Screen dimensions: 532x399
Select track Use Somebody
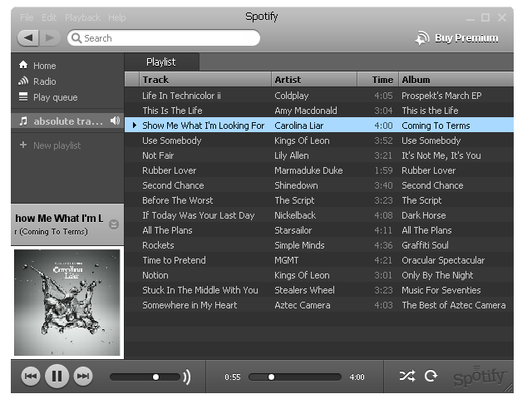coord(172,140)
